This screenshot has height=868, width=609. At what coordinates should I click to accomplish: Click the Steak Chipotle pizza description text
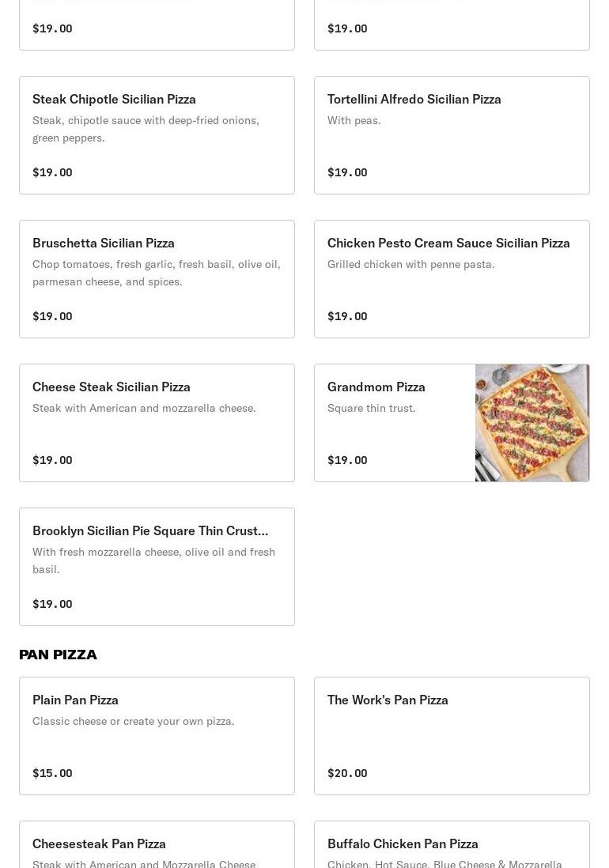146,129
